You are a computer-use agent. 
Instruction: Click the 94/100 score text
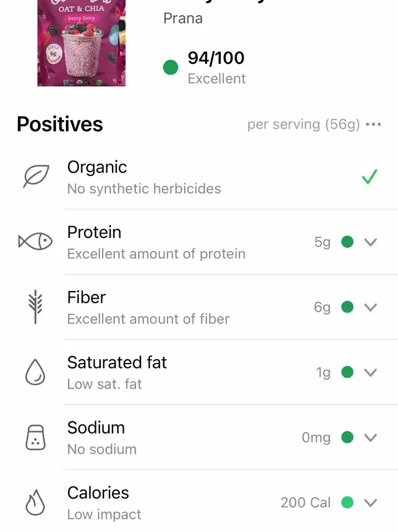click(216, 58)
